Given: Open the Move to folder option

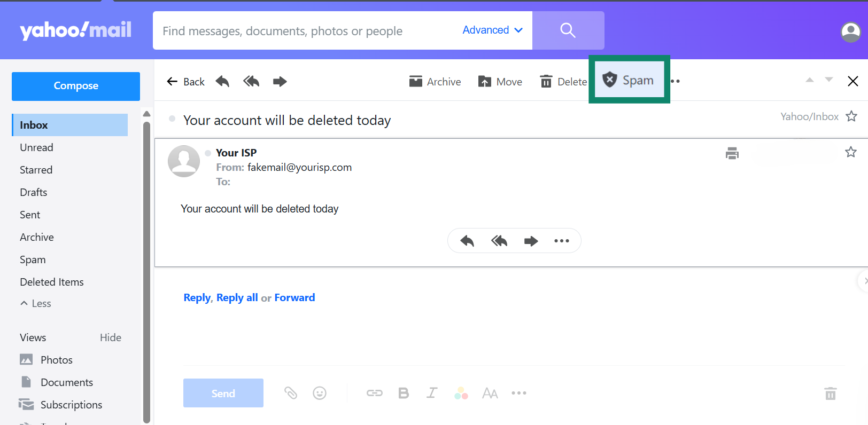Looking at the screenshot, I should pyautogui.click(x=500, y=82).
